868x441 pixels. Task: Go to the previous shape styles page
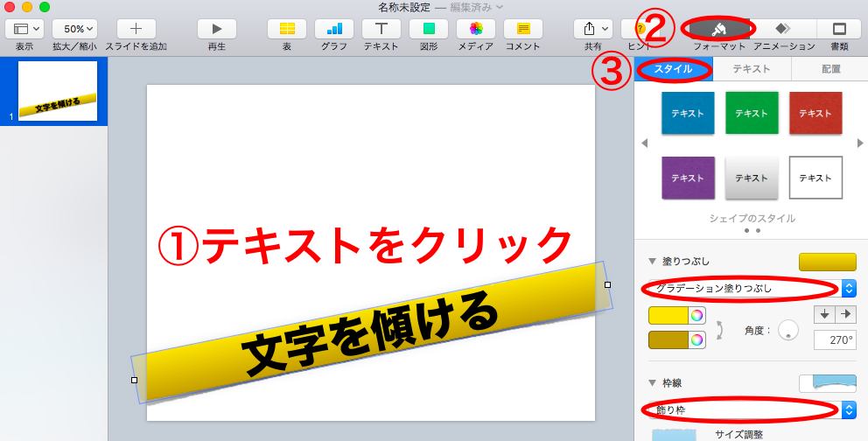[644, 143]
